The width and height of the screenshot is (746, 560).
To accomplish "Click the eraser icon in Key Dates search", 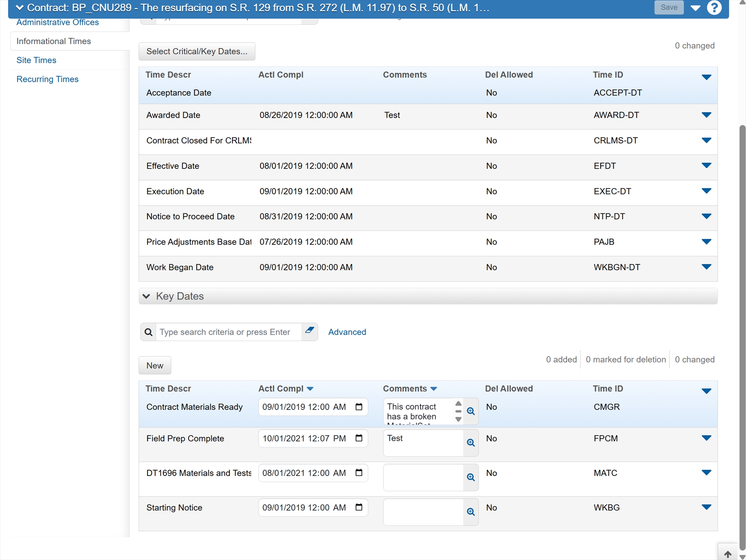I will 310,331.
